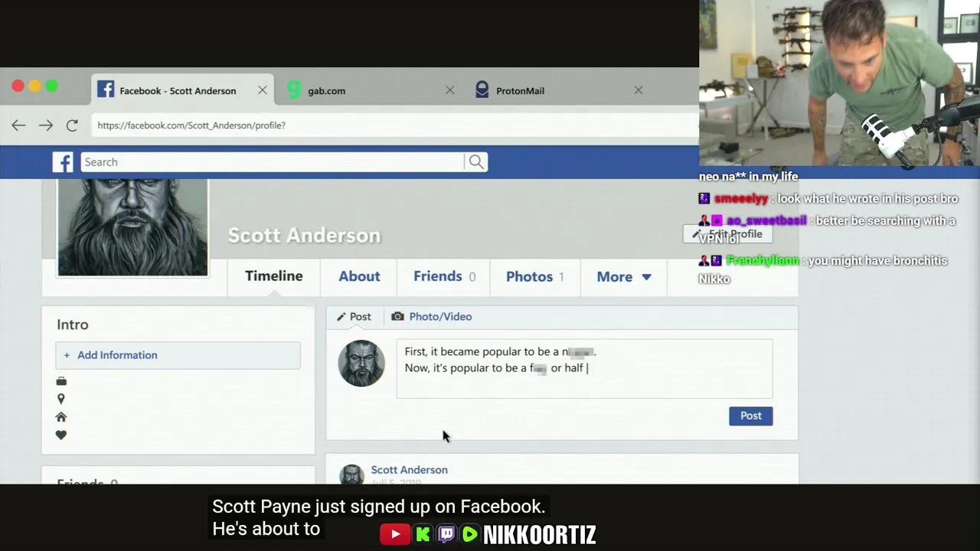The height and width of the screenshot is (551, 980).
Task: Select the Photo/Video composer tab
Action: (431, 317)
